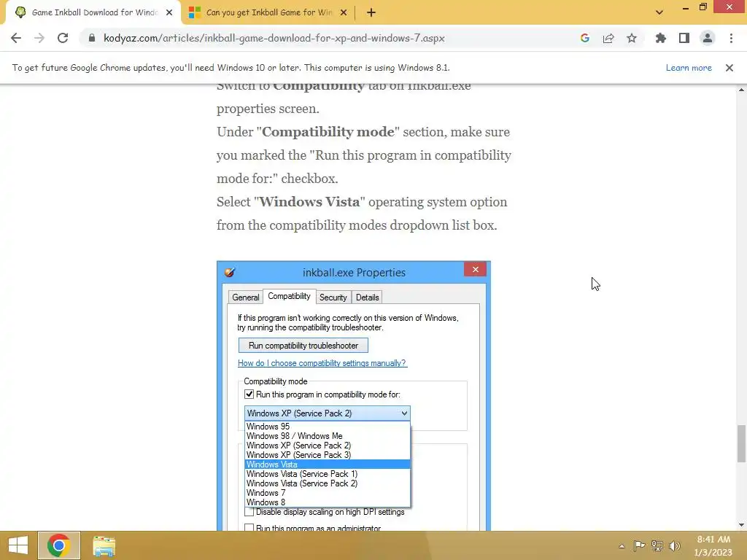Reload the current page
The image size is (747, 560).
(x=63, y=38)
